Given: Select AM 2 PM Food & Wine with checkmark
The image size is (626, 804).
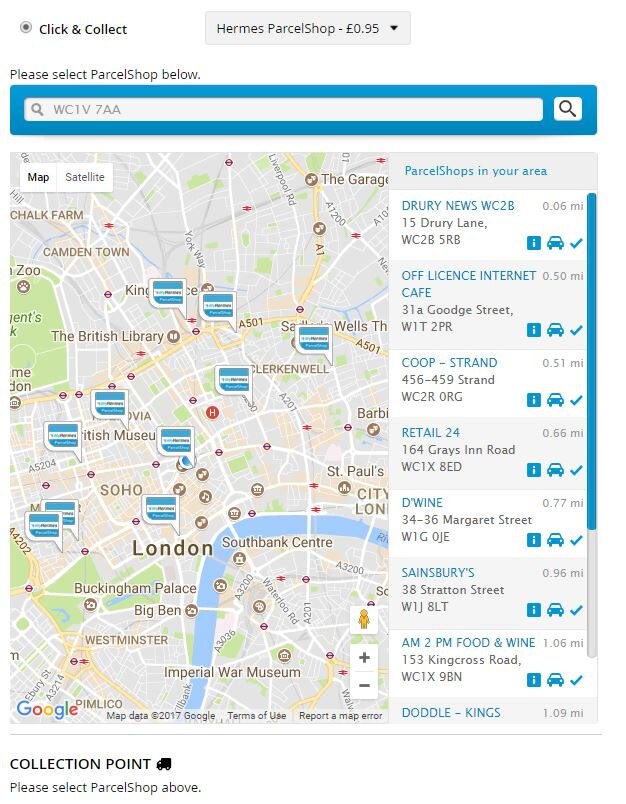Looking at the screenshot, I should 576,680.
